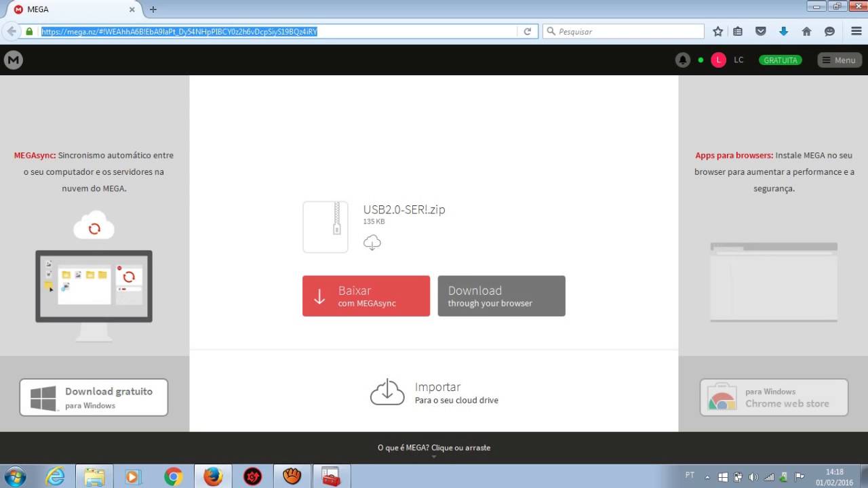Open the Menu button in MEGA header
868x488 pixels.
(840, 60)
